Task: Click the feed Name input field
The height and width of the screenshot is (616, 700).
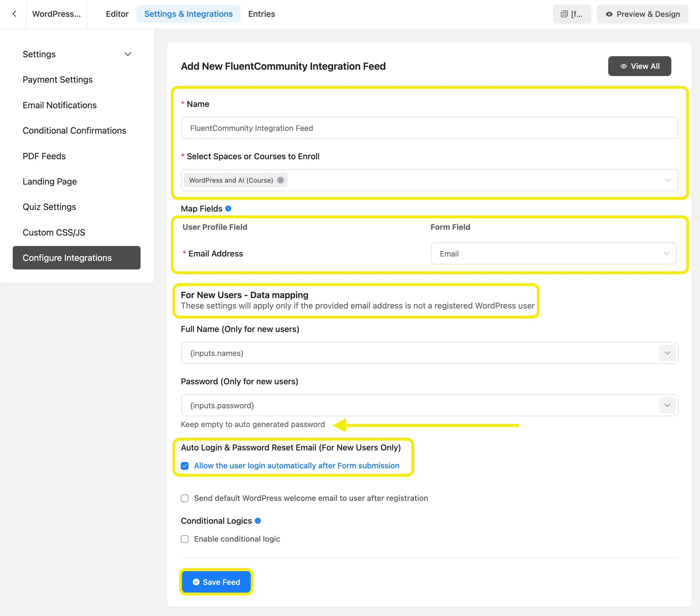Action: [x=429, y=128]
